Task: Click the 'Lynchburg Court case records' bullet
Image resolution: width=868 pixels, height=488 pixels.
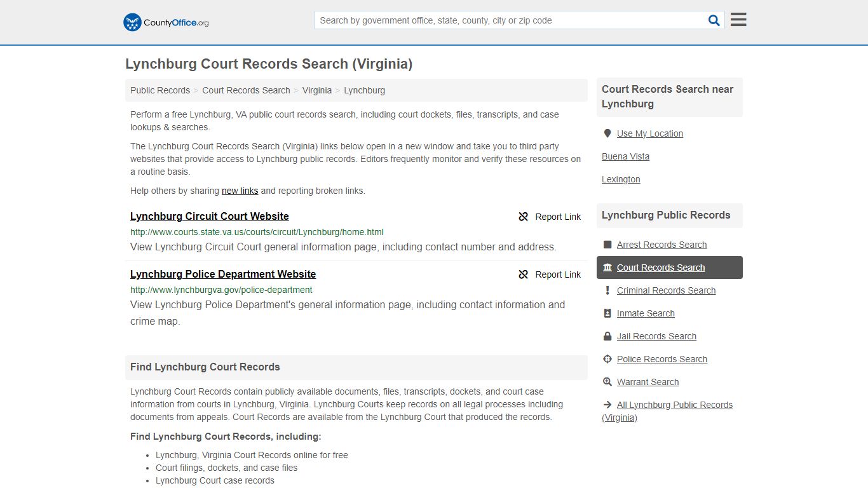Action: coord(215,480)
